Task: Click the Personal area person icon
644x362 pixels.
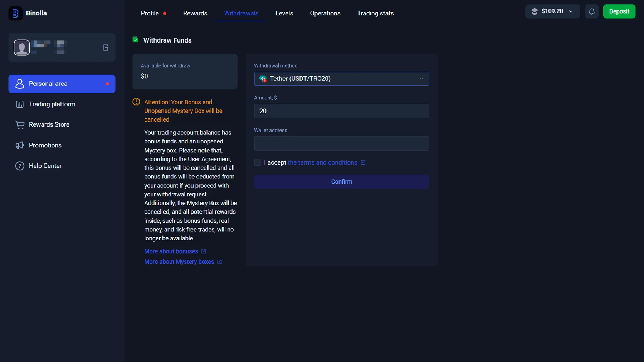Action: [20, 84]
